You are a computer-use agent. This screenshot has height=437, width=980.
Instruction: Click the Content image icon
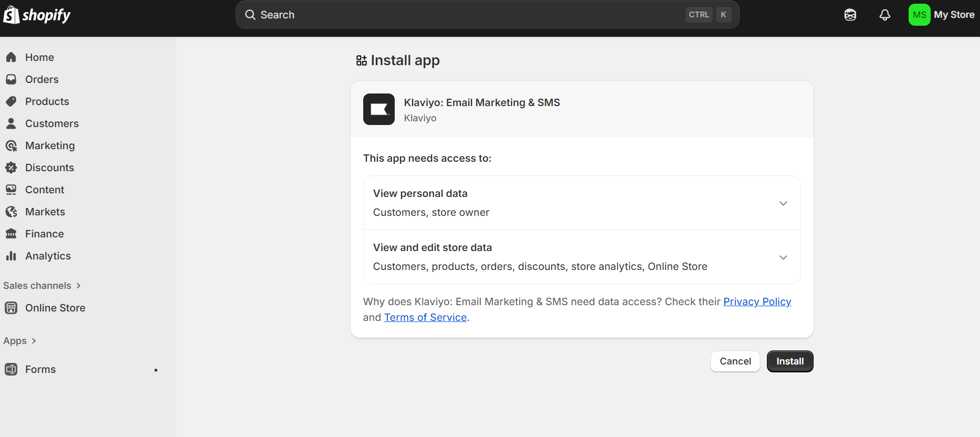tap(11, 190)
